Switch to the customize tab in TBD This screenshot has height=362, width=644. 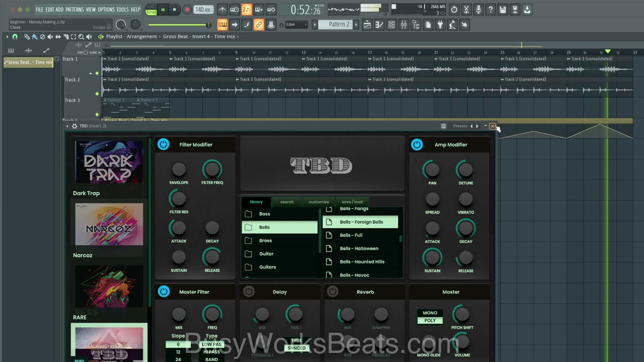click(x=318, y=202)
